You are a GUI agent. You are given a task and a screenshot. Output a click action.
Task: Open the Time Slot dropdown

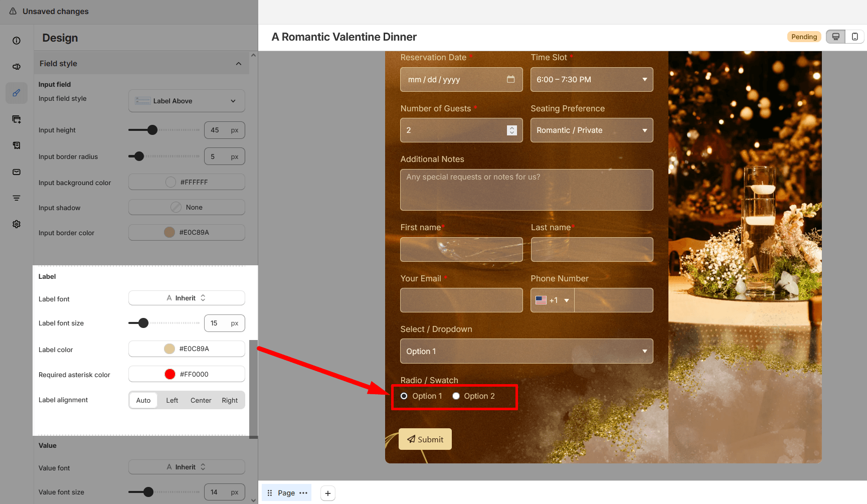pos(592,80)
